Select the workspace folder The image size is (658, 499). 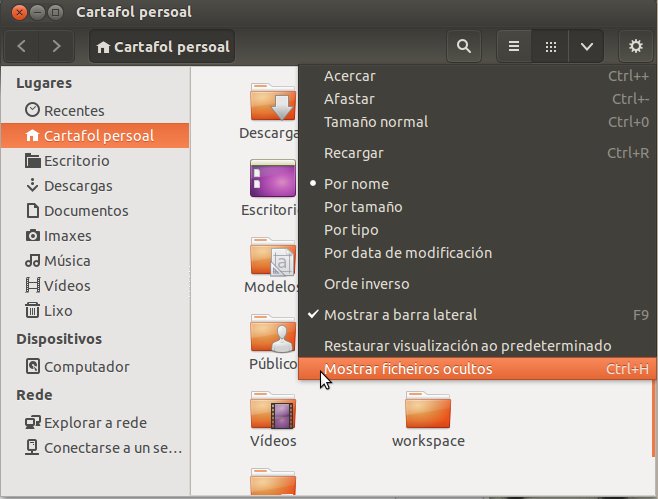(428, 410)
